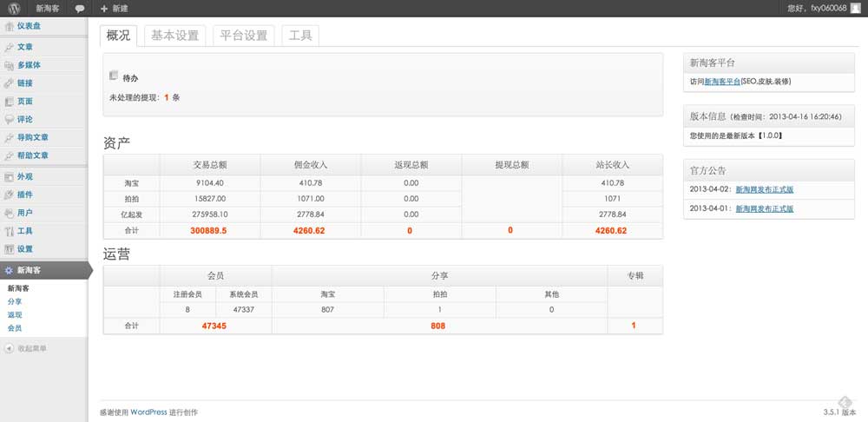Click the 3.5.1 版本 footer text

pyautogui.click(x=839, y=412)
